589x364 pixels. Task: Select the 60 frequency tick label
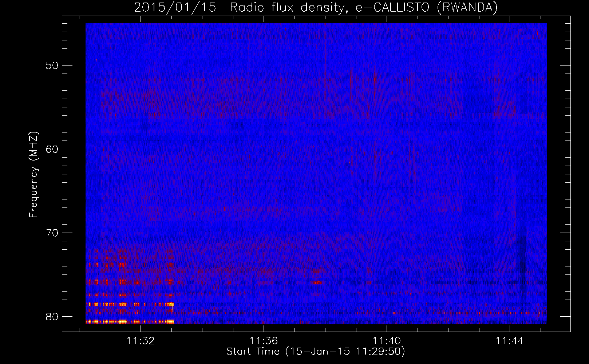point(52,149)
